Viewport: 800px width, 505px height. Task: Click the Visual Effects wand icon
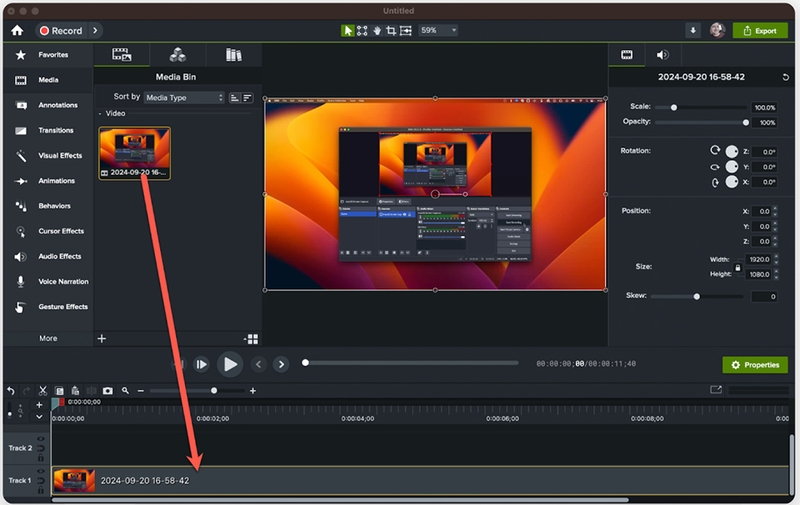point(21,156)
